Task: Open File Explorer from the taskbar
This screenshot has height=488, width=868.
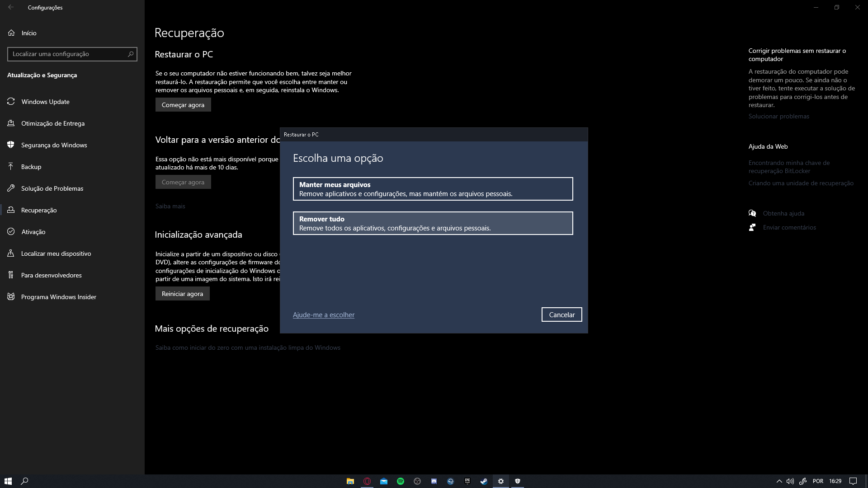Action: coord(350,481)
